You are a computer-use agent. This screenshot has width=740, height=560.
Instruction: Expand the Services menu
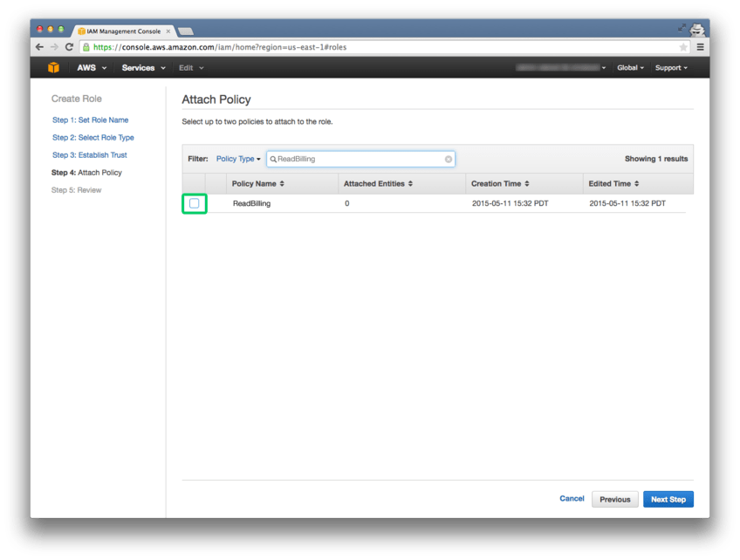tap(143, 67)
